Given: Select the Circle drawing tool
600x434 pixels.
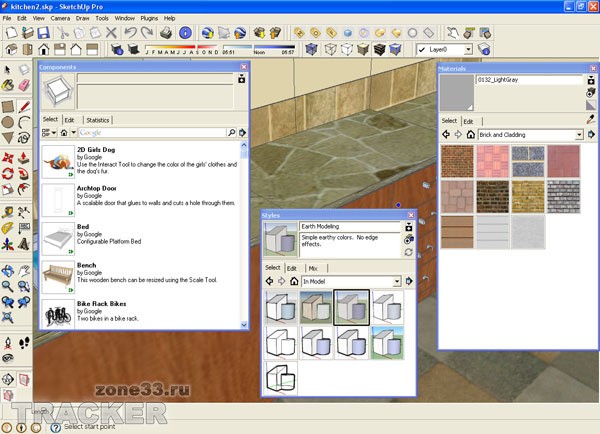Looking at the screenshot, I should 8,122.
